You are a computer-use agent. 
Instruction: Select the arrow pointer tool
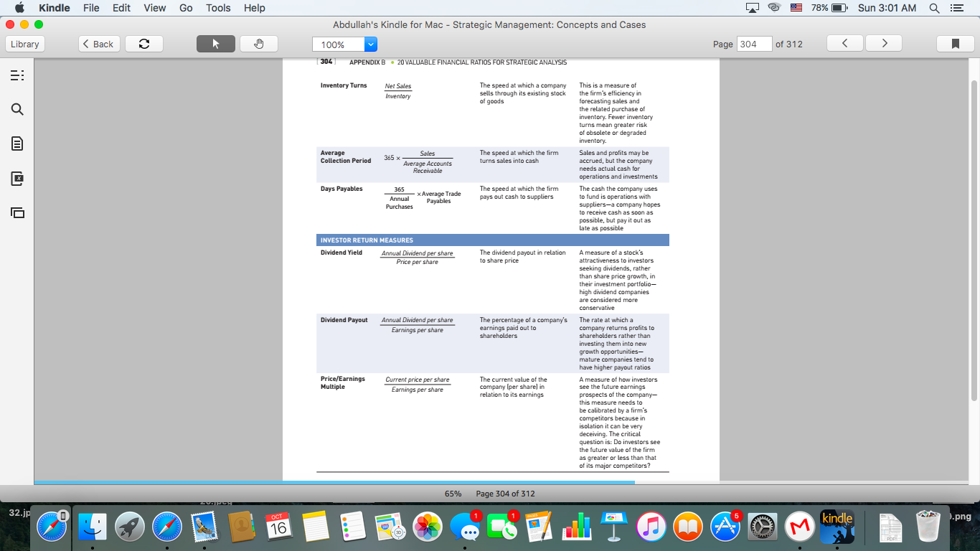(x=216, y=44)
